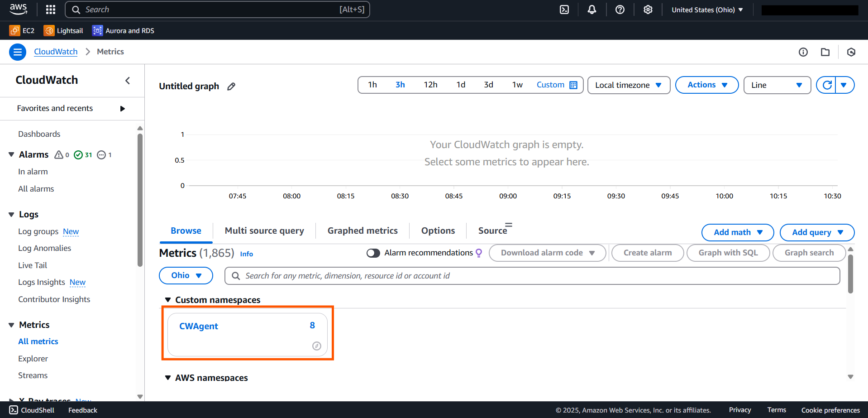The width and height of the screenshot is (868, 418).
Task: Open CloudShell in the footer
Action: coord(32,410)
